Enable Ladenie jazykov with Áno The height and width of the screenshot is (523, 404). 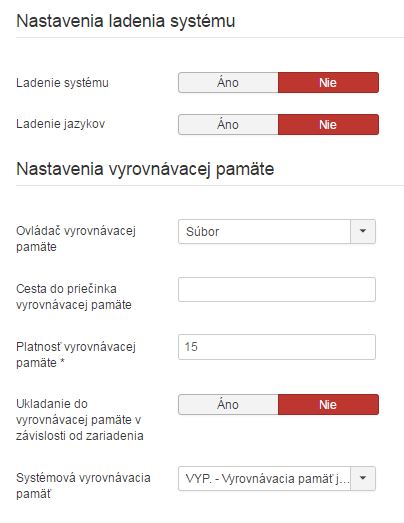[x=228, y=124]
